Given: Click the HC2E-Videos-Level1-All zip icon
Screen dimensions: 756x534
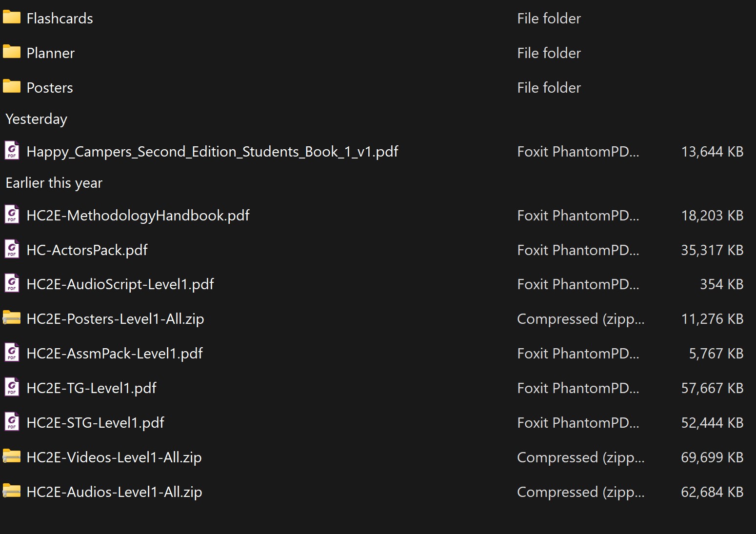Looking at the screenshot, I should pos(12,456).
